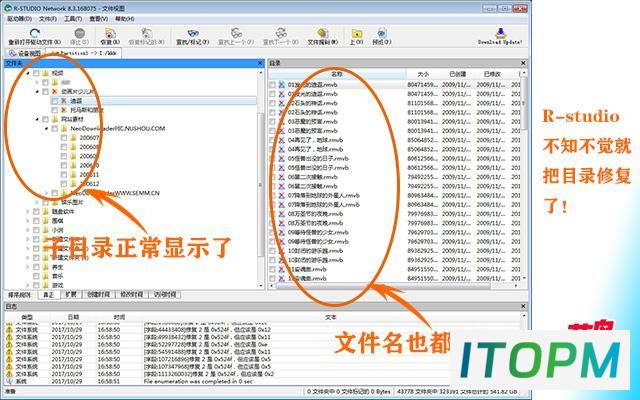Click the folder icon of 200607
This screenshot has width=640, height=400.
[73, 138]
